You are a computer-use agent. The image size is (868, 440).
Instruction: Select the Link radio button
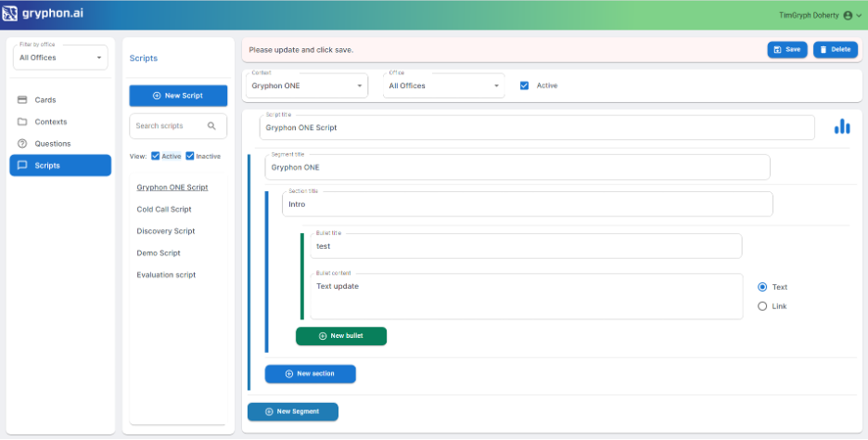[762, 306]
